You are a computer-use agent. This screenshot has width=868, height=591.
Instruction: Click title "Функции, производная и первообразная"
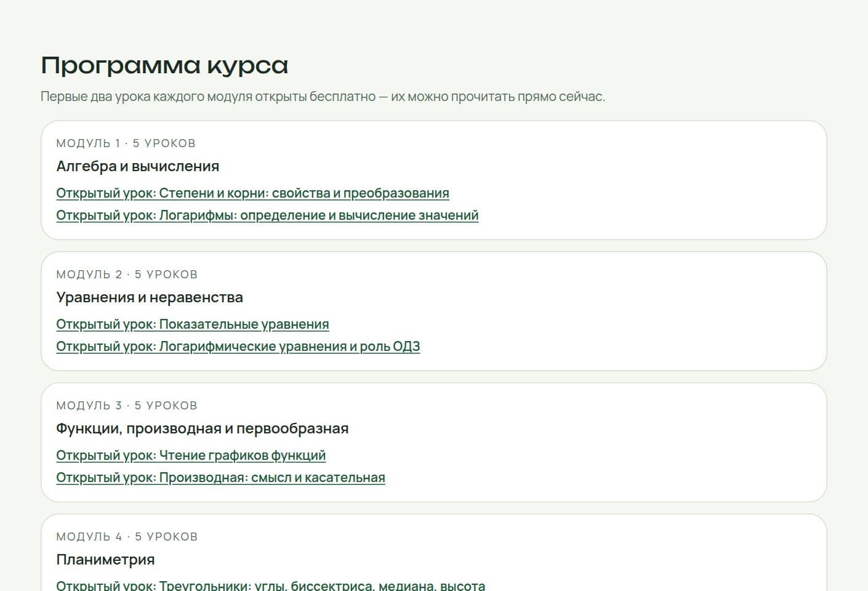coord(203,428)
